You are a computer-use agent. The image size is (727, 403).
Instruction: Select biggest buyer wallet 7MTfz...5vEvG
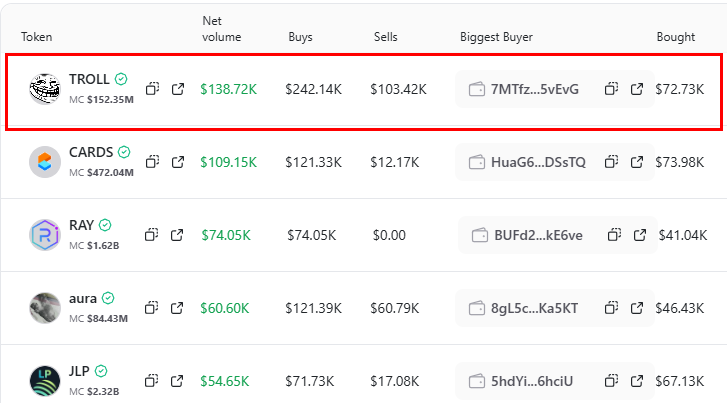tap(534, 89)
